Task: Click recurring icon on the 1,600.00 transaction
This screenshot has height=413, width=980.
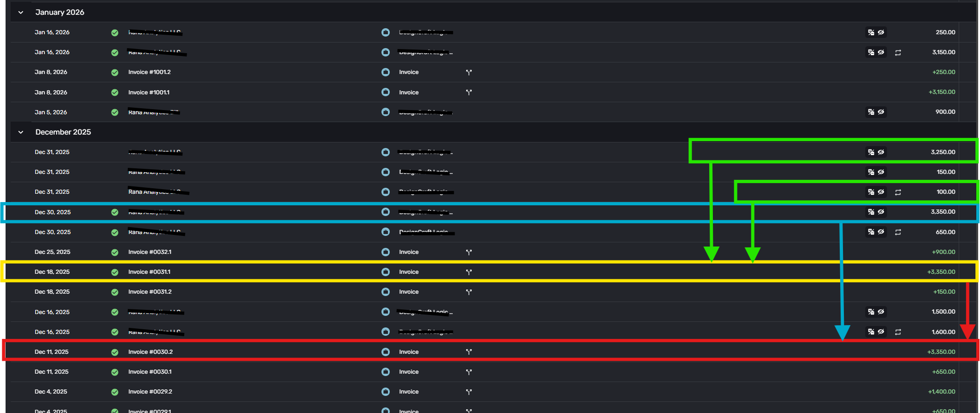Action: (898, 332)
